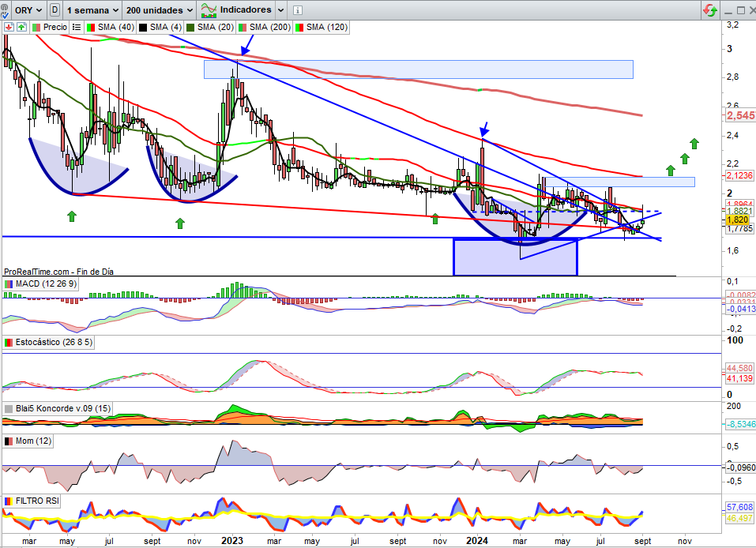Open SMA (20) indicator settings

[216, 27]
